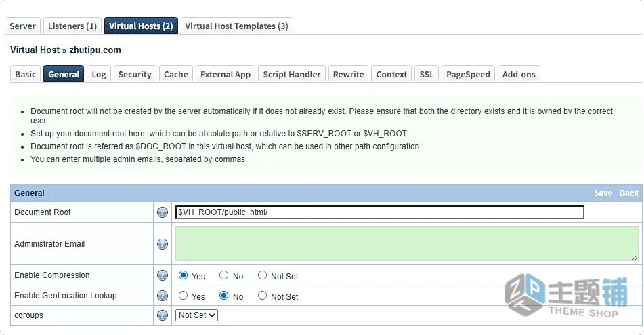Focus the Document Root input field
Screen dimensions: 644x335
(379, 212)
